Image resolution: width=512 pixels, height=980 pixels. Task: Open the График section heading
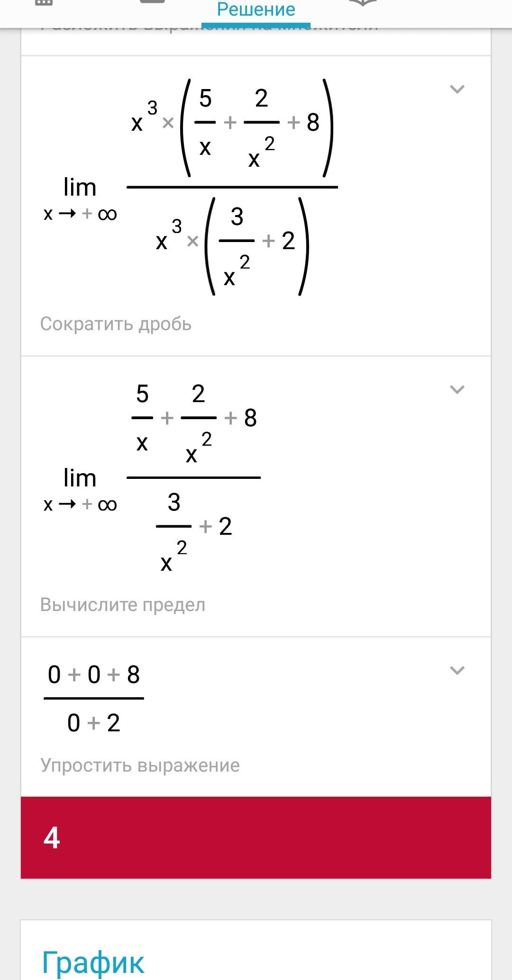tap(93, 962)
